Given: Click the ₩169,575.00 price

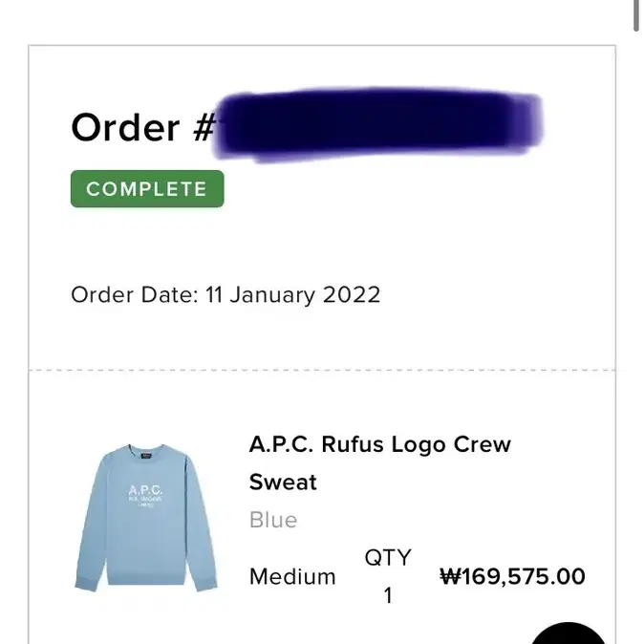Looking at the screenshot, I should pyautogui.click(x=512, y=576).
